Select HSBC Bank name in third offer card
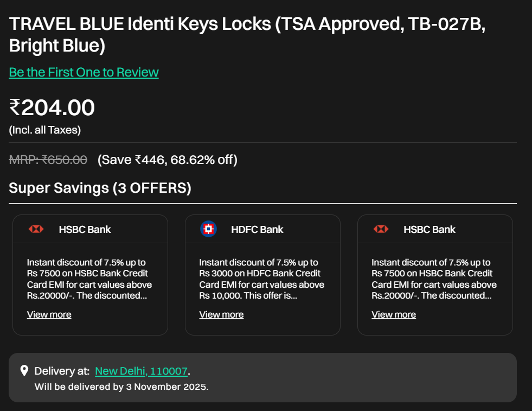 coord(430,230)
